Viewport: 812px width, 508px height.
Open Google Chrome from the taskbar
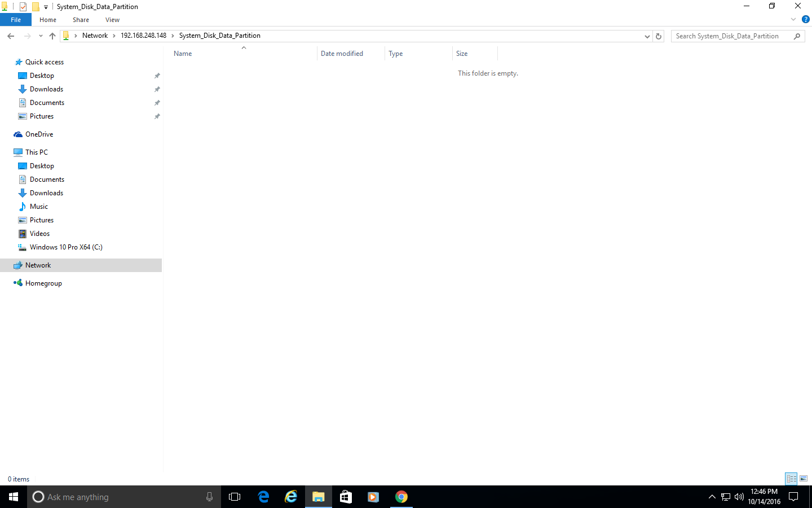[401, 497]
